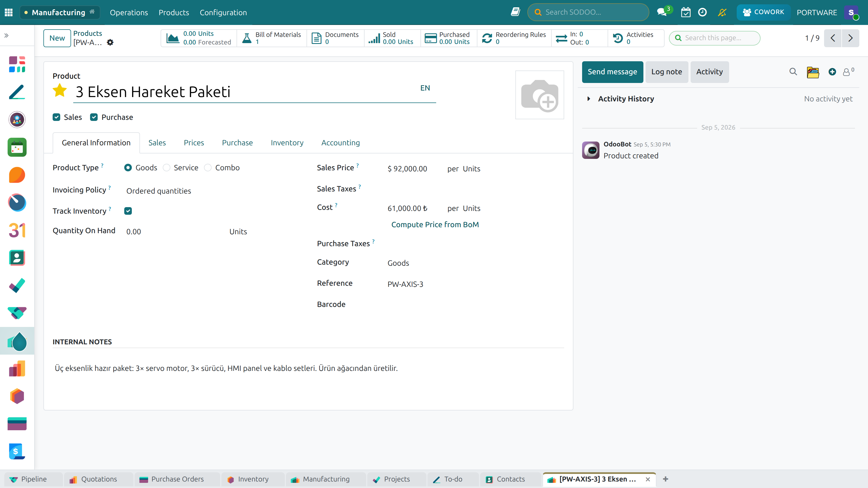This screenshot has height=488, width=868.
Task: Open the orange Discuss app in sidebar
Action: click(17, 175)
